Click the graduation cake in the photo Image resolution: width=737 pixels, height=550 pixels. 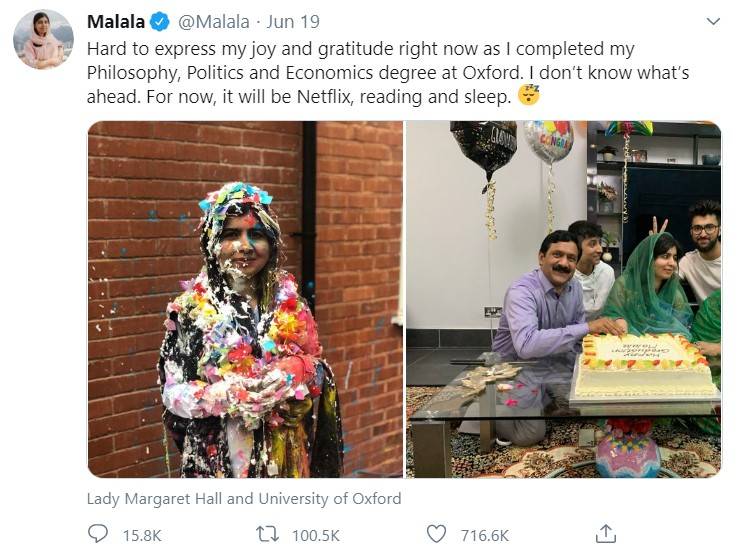(642, 368)
